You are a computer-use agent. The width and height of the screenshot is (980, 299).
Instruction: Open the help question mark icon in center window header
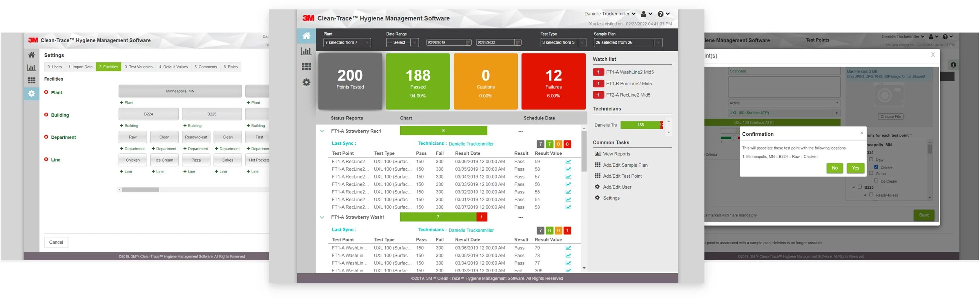(x=661, y=14)
